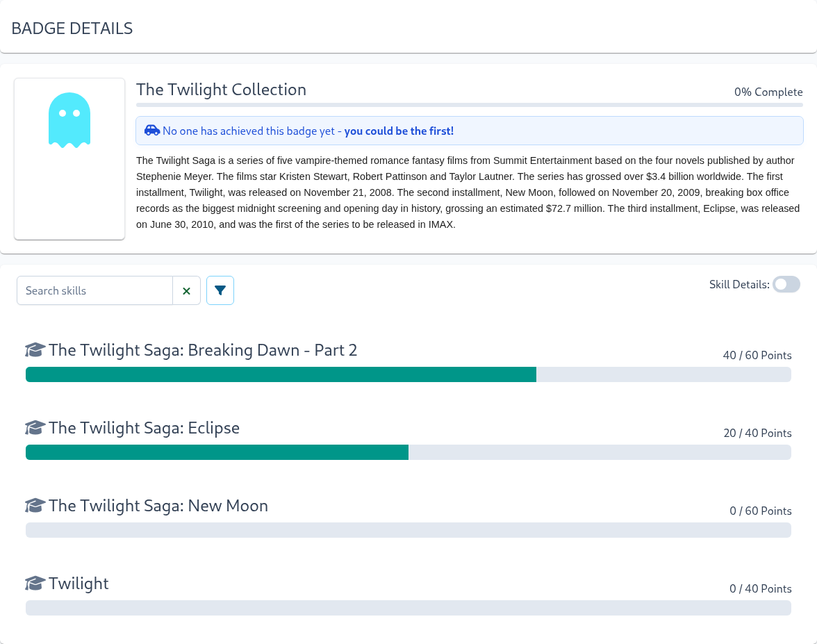Click the car icon in the badge notice

pyautogui.click(x=152, y=131)
